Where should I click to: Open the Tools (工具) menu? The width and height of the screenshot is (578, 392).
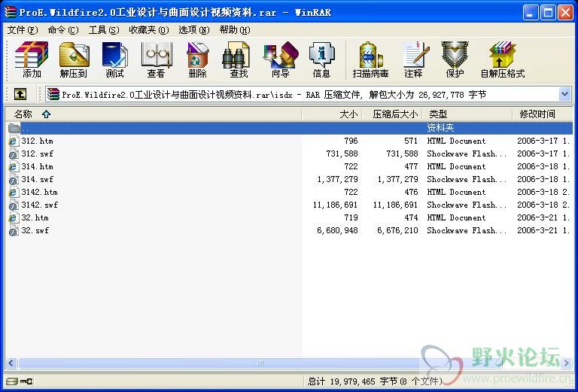(x=104, y=30)
